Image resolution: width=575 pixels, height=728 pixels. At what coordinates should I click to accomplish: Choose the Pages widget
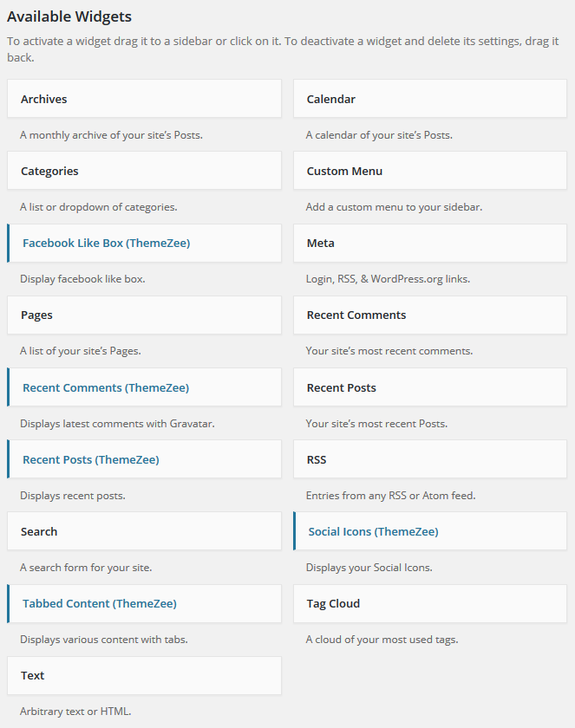pyautogui.click(x=144, y=315)
